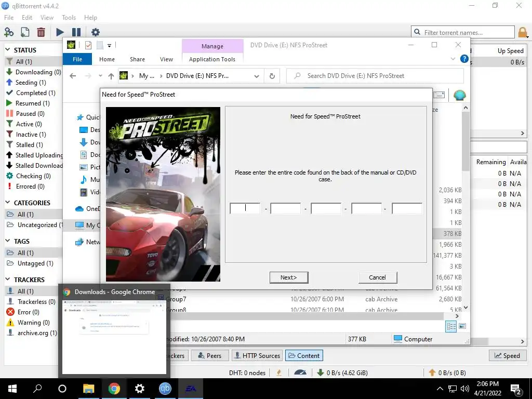Collapse the TRACKERS section chevron

(x=8, y=279)
